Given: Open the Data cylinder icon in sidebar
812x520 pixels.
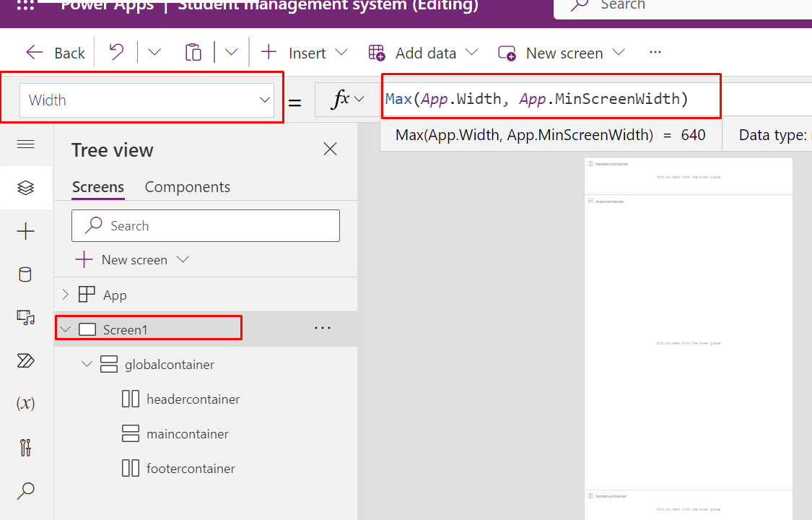Looking at the screenshot, I should (x=25, y=274).
